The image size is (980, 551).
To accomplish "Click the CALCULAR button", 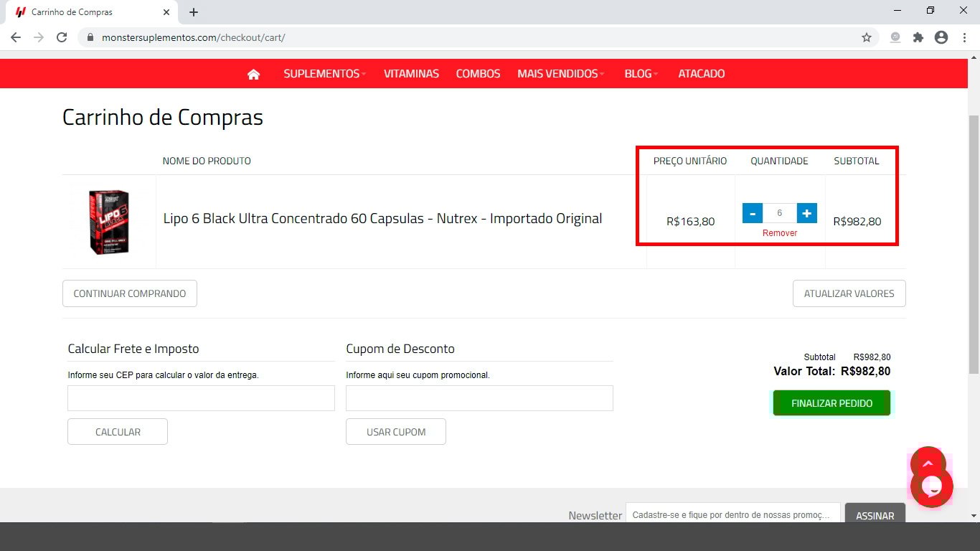I will [x=118, y=432].
